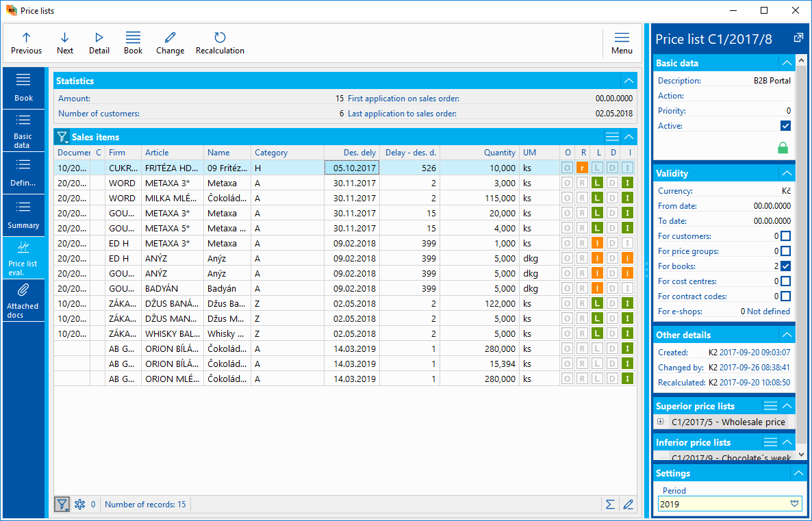Select the 05.10.2017 delivery date cell
The image size is (812, 521).
[352, 168]
